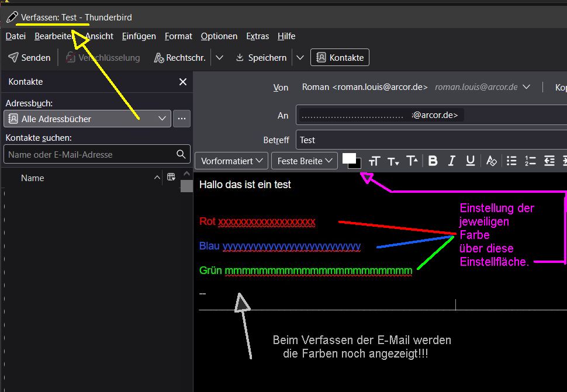567x392 pixels.
Task: Decrease font size with smaller T icon
Action: coord(393,161)
